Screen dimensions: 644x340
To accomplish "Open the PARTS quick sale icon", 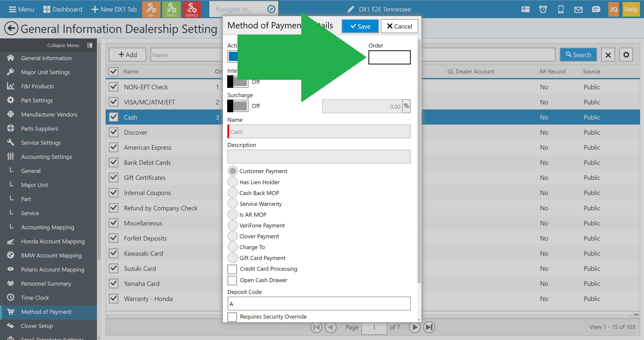I will (x=171, y=9).
